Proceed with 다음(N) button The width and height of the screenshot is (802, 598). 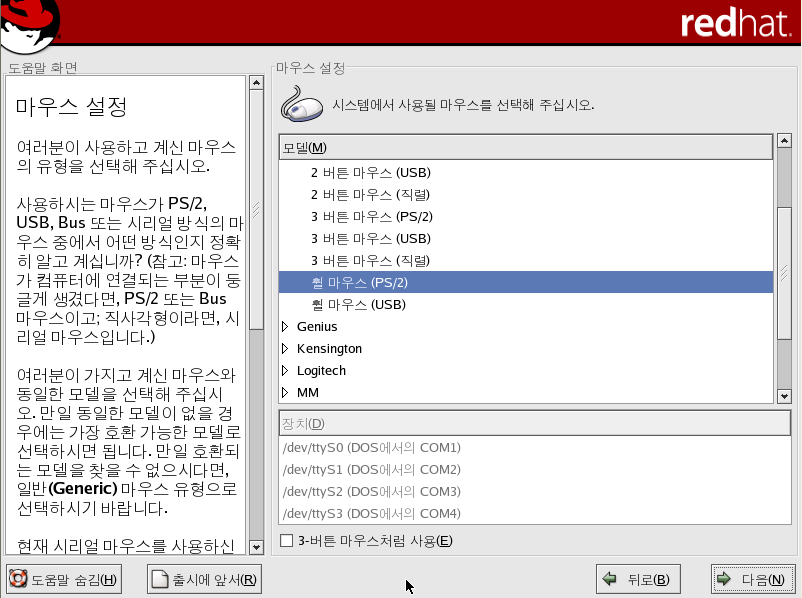click(x=753, y=579)
